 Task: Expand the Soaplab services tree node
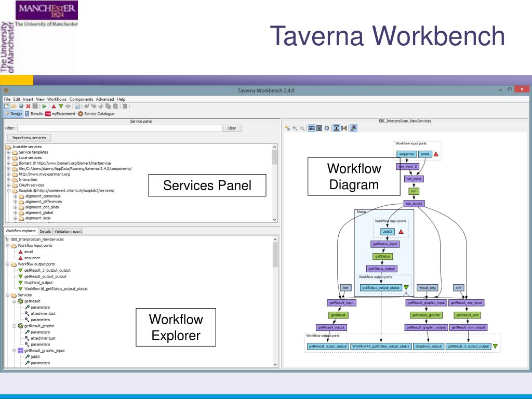pyautogui.click(x=8, y=190)
